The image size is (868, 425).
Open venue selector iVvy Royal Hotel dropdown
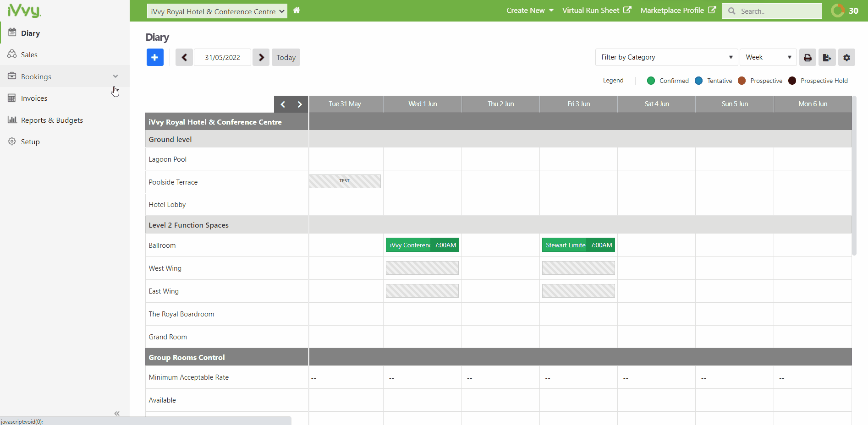[217, 11]
